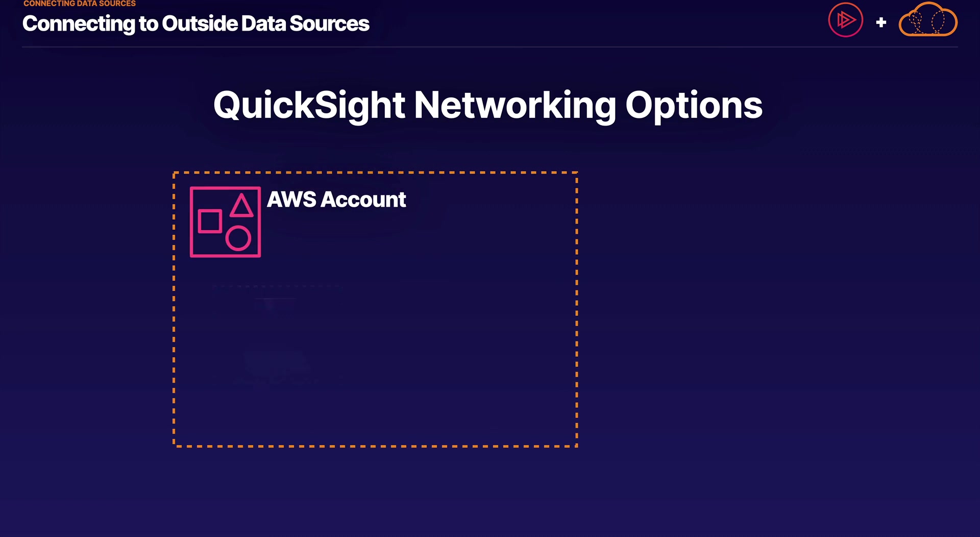Click the word "Networking" in the main heading
Image resolution: width=980 pixels, height=537 pixels.
(x=515, y=106)
